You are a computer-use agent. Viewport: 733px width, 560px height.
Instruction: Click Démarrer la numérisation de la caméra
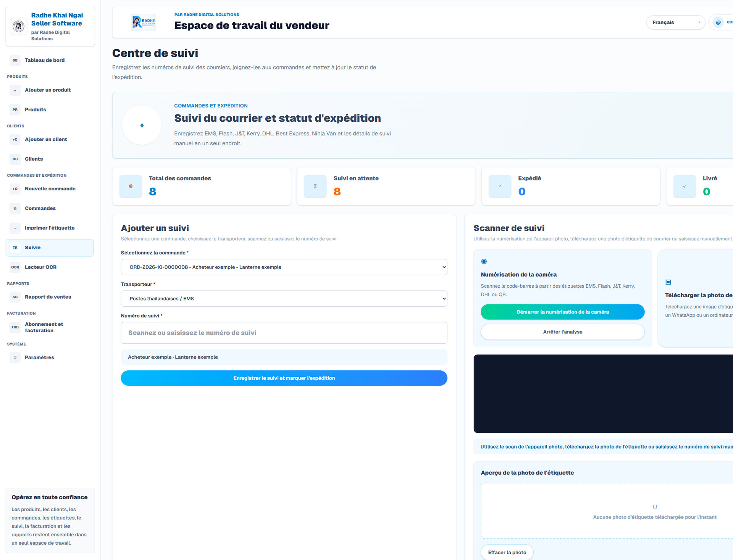click(x=562, y=312)
